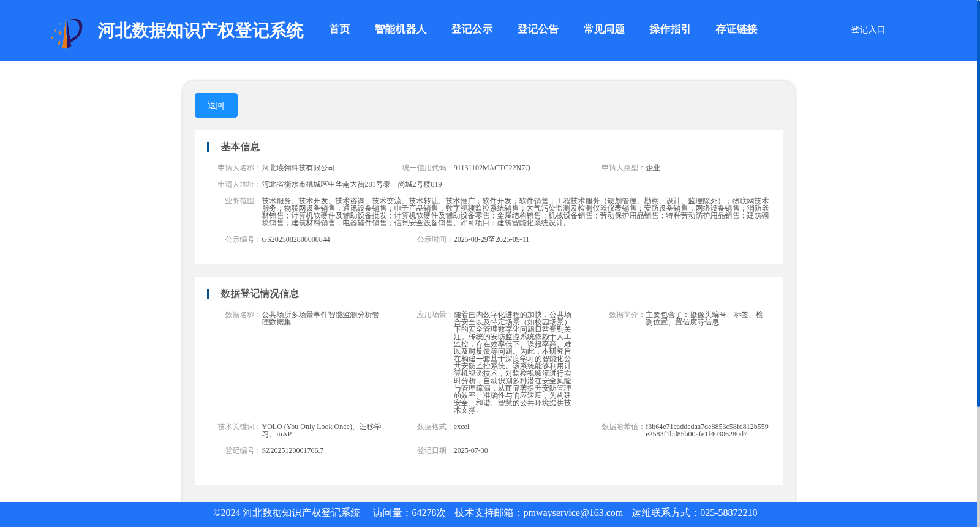Click the 登记入口 link
980x527 pixels.
coord(868,29)
